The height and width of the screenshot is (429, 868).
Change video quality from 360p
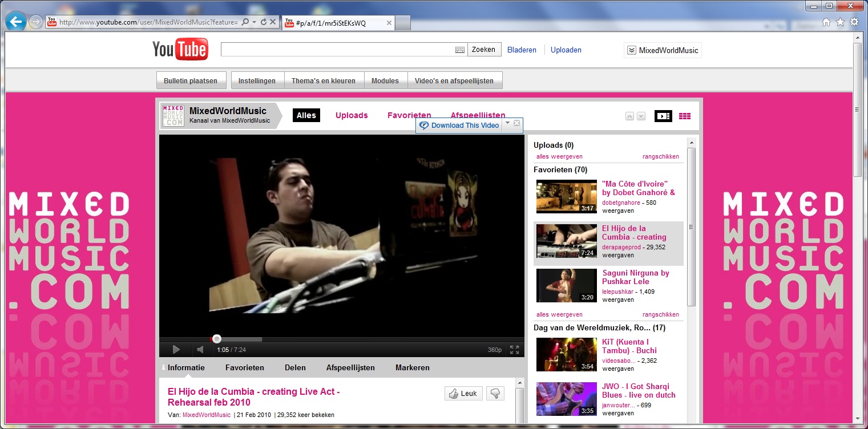[x=495, y=350]
